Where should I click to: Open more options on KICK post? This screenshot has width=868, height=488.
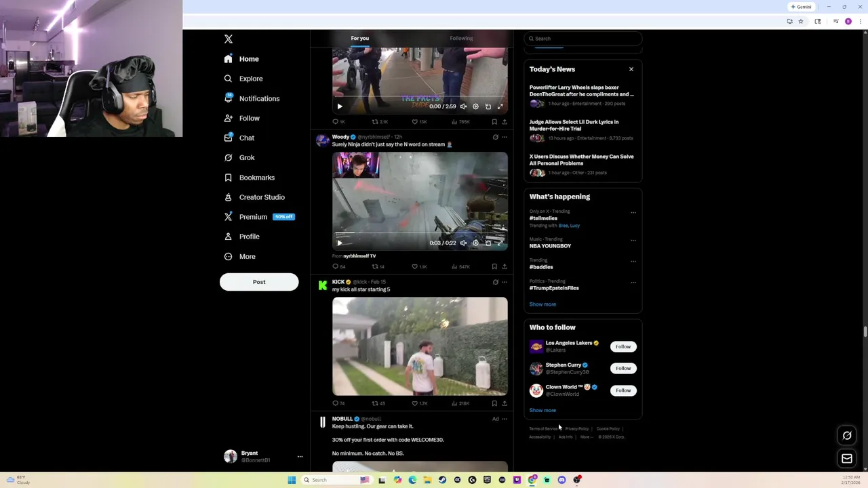coord(504,282)
